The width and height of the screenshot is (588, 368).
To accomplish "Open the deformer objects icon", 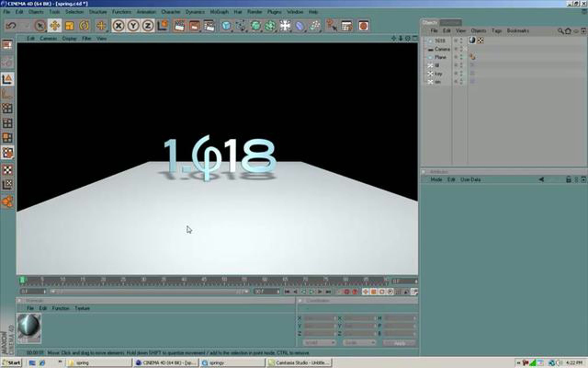I will 300,26.
